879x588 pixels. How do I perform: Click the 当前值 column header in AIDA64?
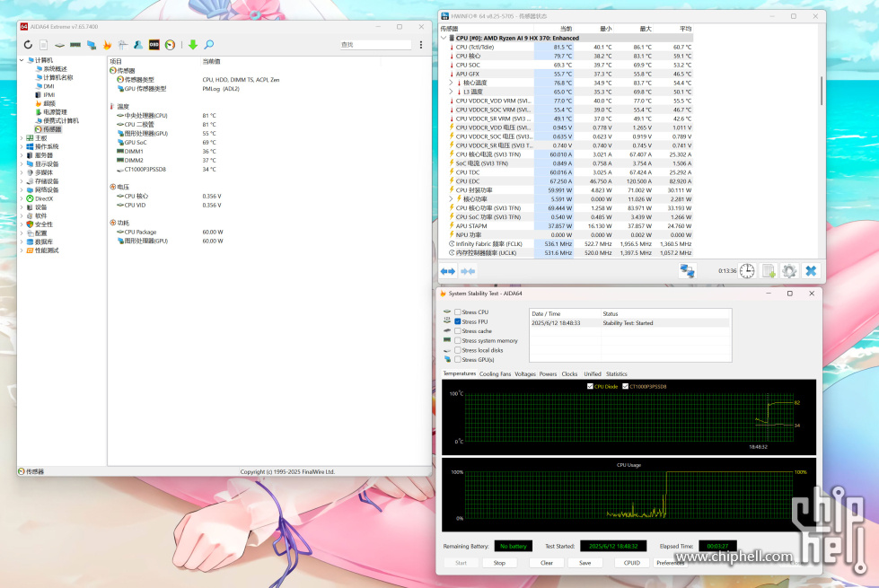tap(211, 61)
